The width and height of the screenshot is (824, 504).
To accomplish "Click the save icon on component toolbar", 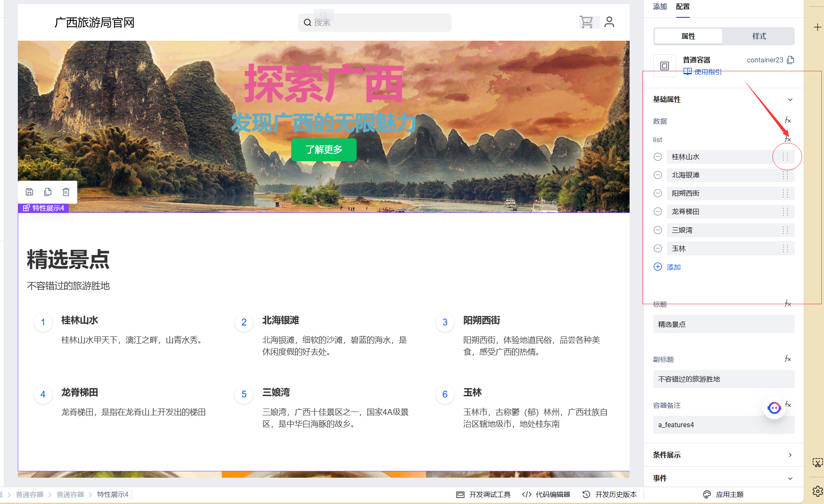I will [29, 192].
